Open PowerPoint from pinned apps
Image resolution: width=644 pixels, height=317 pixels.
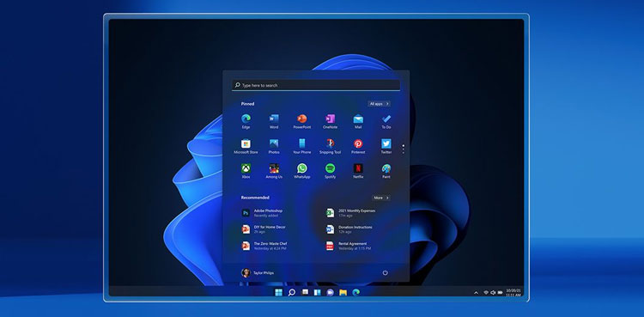[302, 121]
